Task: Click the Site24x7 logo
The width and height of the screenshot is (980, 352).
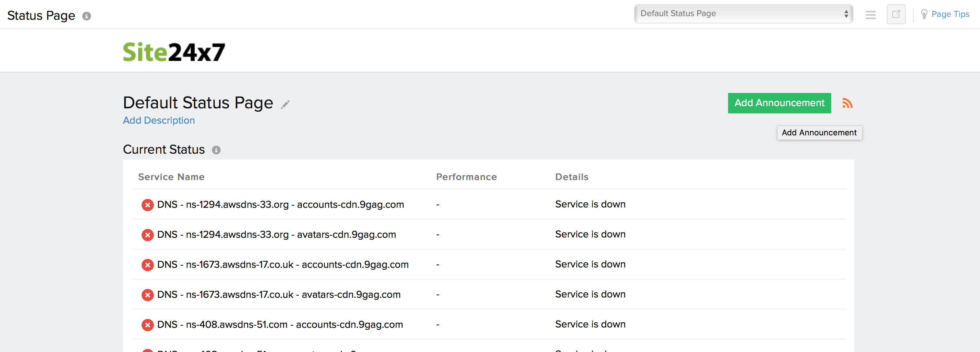Action: [174, 52]
